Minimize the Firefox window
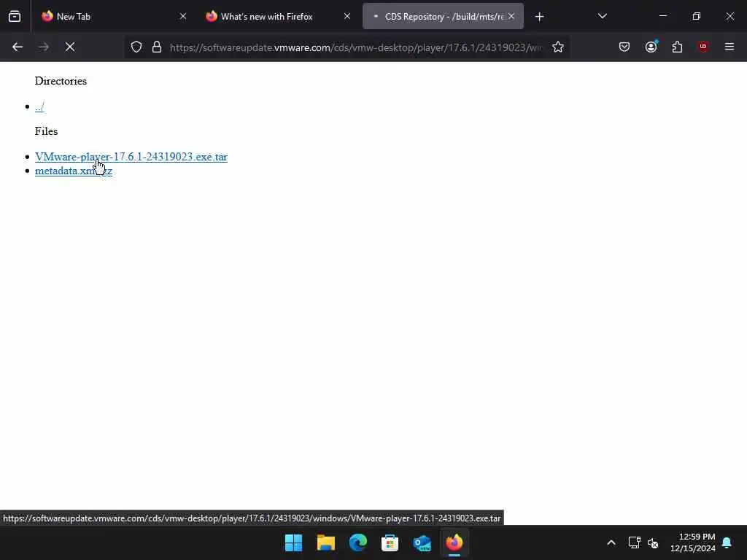The image size is (747, 560). click(662, 16)
